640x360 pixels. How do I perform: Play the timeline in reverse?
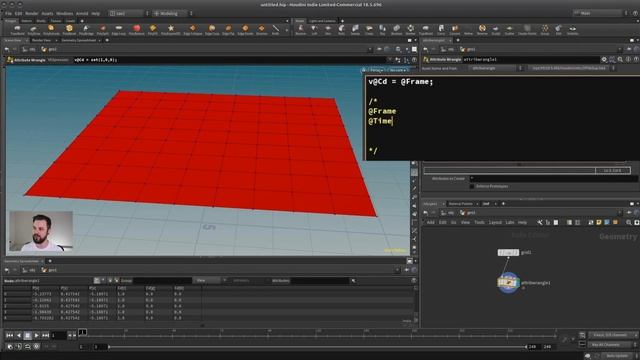click(18, 336)
